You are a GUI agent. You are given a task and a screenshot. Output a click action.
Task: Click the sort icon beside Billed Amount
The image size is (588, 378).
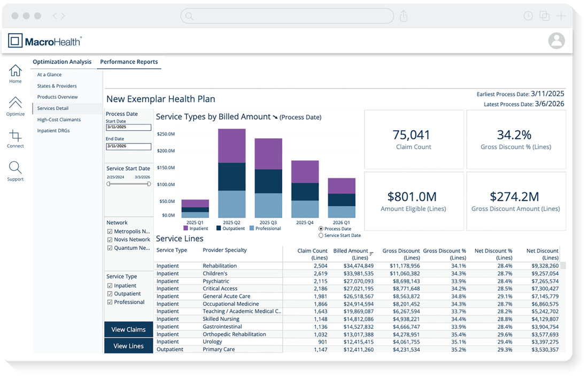point(372,254)
